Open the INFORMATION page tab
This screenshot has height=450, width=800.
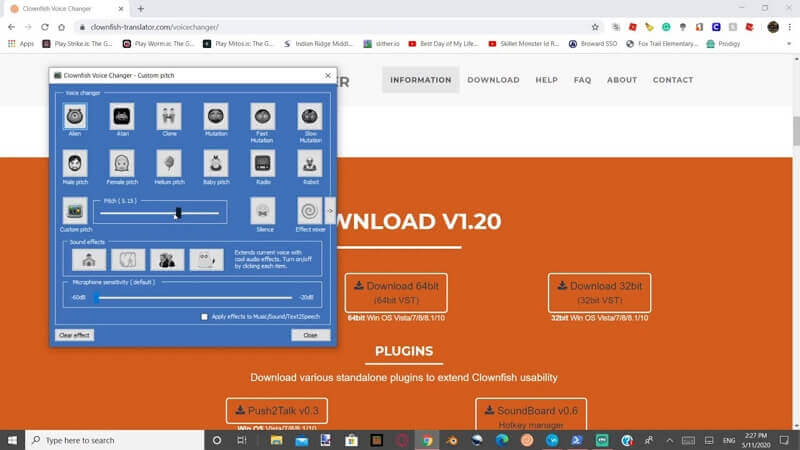tap(421, 80)
